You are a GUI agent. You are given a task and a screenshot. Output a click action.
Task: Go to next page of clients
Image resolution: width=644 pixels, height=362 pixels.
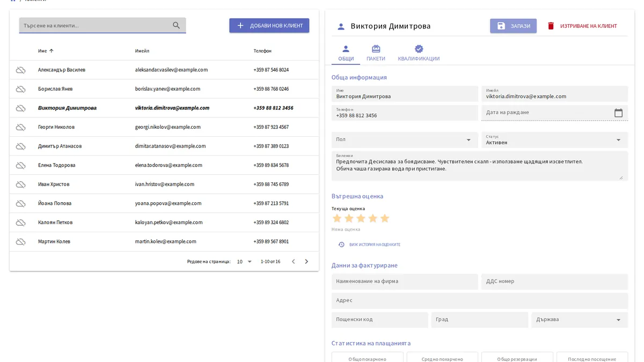[x=306, y=262]
